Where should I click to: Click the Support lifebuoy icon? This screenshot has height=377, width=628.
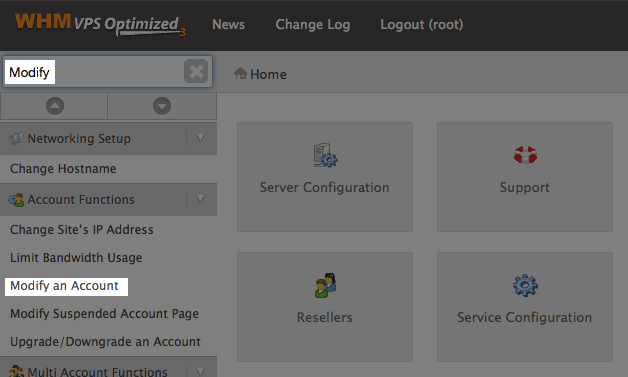pos(525,155)
